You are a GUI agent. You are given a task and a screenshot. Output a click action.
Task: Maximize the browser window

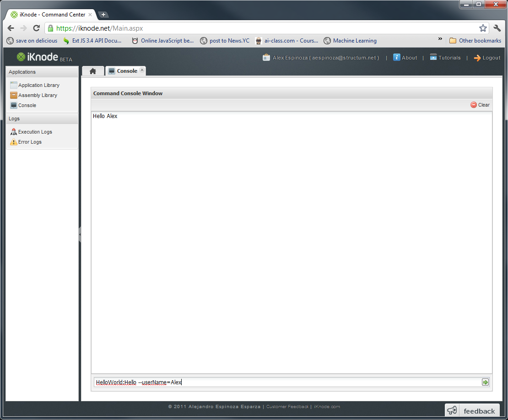479,4
